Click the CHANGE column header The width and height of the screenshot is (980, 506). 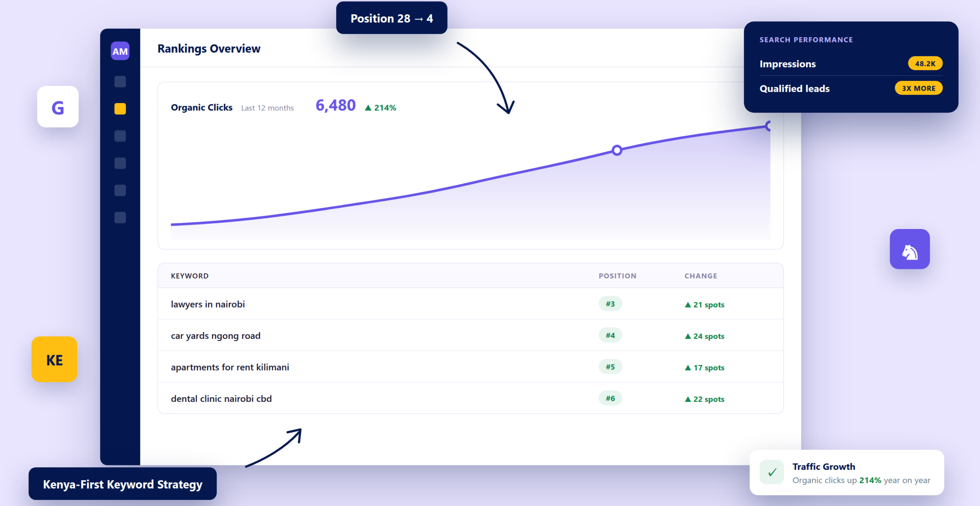coord(701,276)
